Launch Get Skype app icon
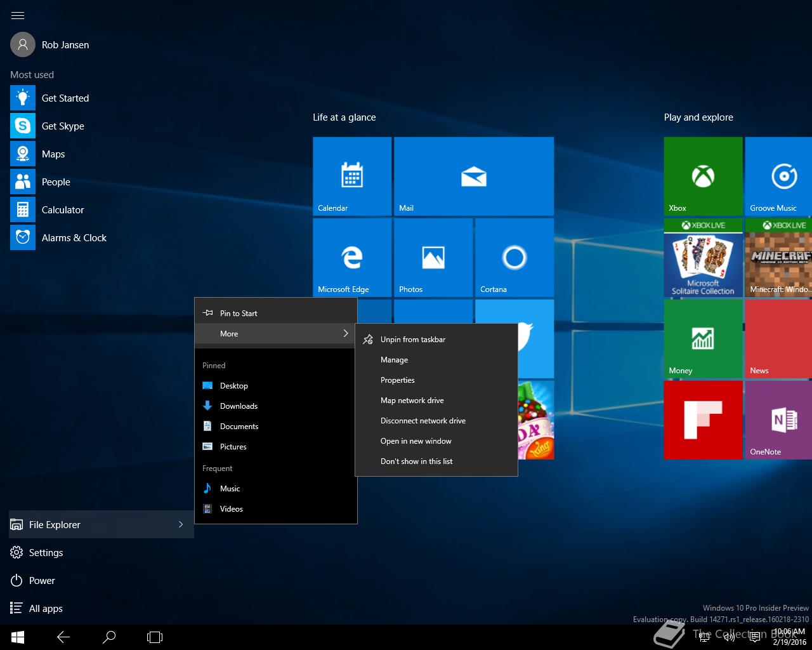This screenshot has height=650, width=812. click(x=23, y=126)
